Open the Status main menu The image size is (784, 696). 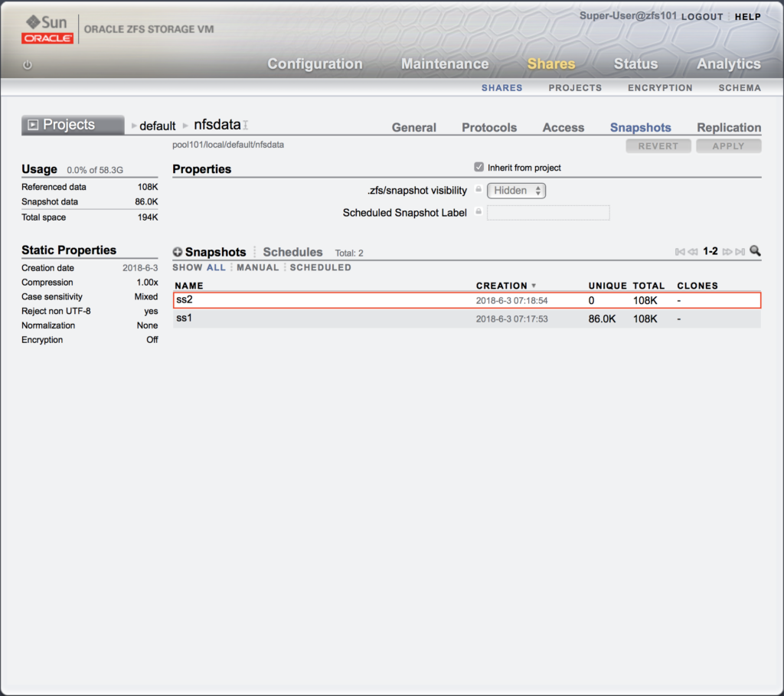(636, 64)
